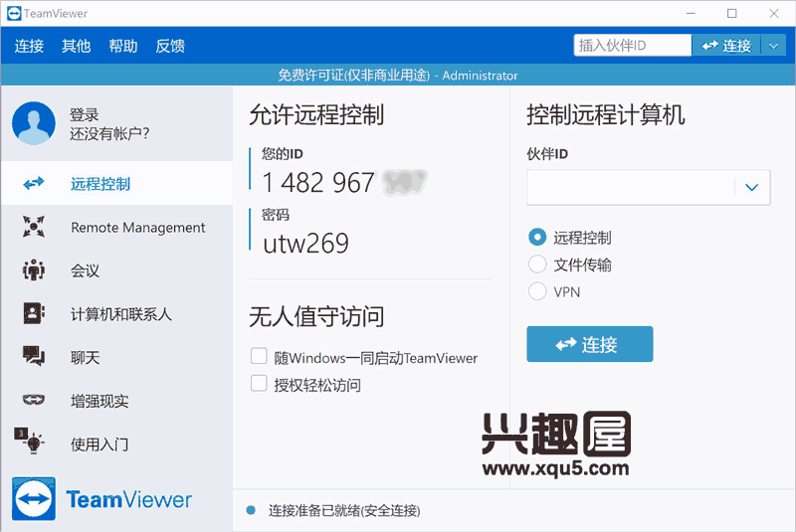Open the 其他 menu

77,46
